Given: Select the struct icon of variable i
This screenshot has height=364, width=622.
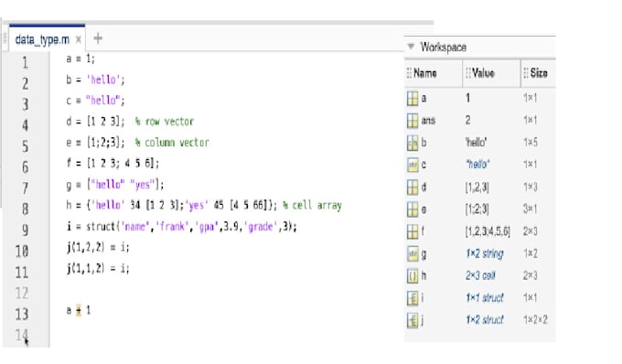Looking at the screenshot, I should click(x=413, y=298).
